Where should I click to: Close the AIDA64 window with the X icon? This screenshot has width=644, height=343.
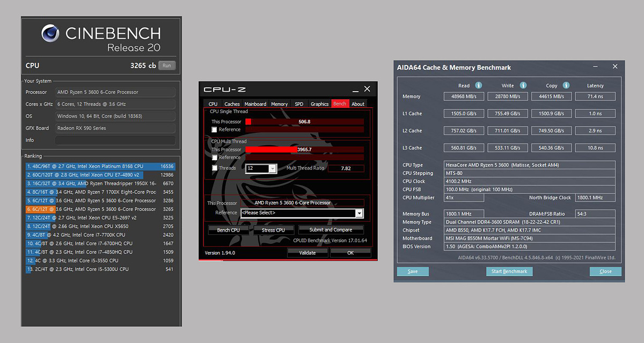tap(614, 66)
